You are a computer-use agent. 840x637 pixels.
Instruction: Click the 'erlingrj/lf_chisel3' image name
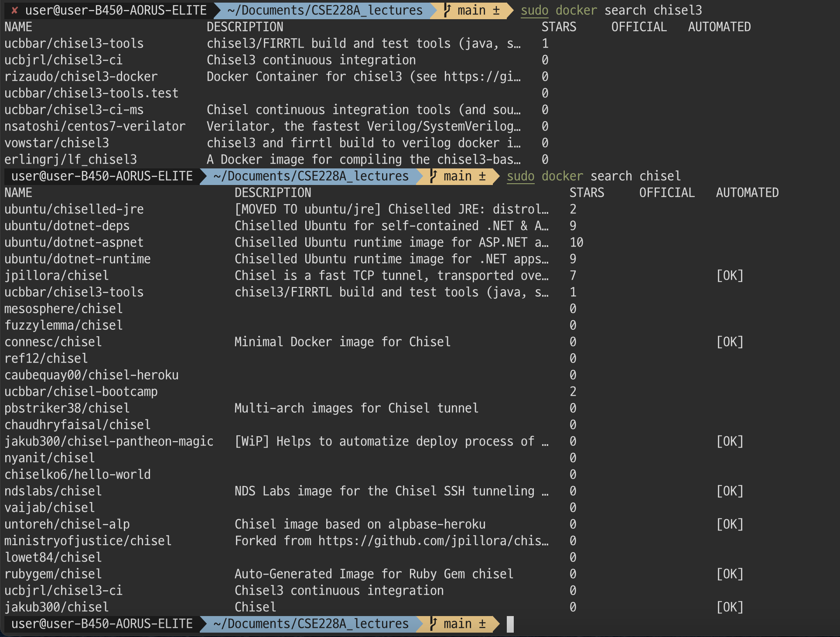(x=71, y=160)
